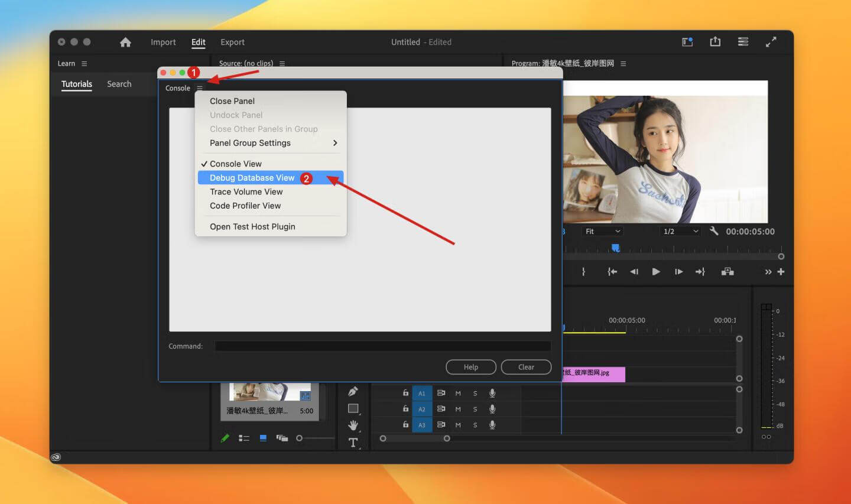This screenshot has width=851, height=504.
Task: Select the Pen tool
Action: pos(353,392)
